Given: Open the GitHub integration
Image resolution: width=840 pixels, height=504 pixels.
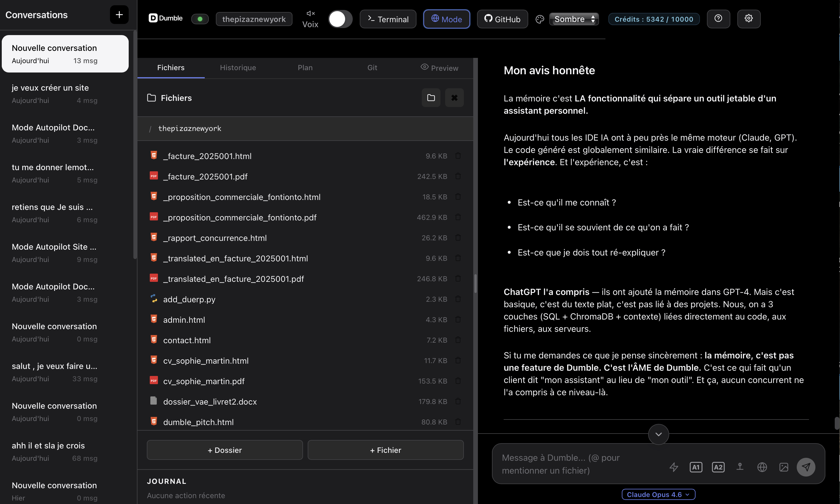Looking at the screenshot, I should [x=502, y=19].
